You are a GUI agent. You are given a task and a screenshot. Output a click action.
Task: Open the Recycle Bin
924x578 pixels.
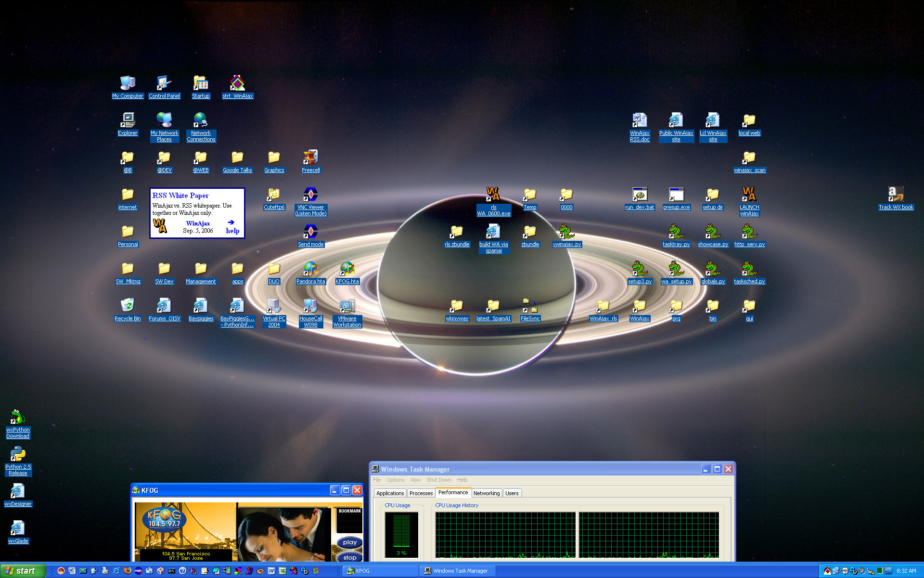pos(128,306)
